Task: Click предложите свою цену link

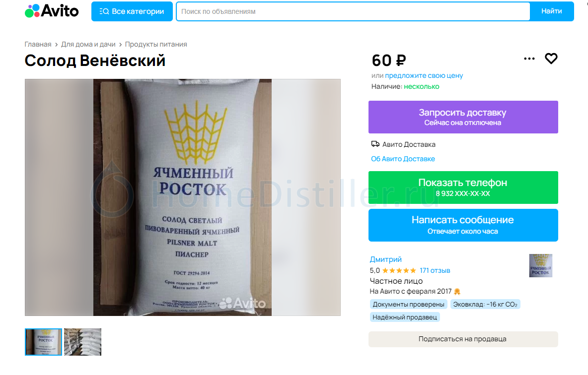Action: [424, 75]
